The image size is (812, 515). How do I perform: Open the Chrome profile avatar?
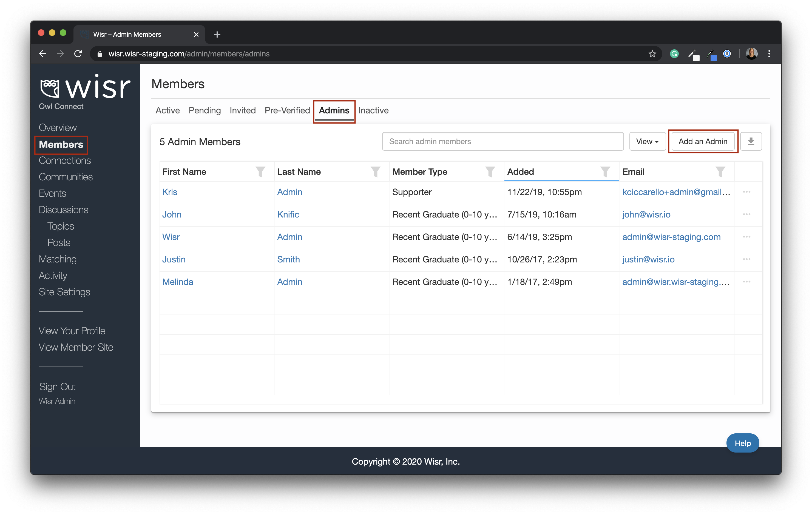pyautogui.click(x=752, y=54)
